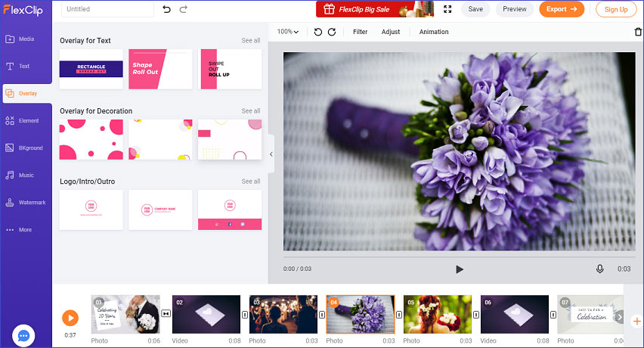
Task: Record voiceover with the microphone icon
Action: [599, 269]
